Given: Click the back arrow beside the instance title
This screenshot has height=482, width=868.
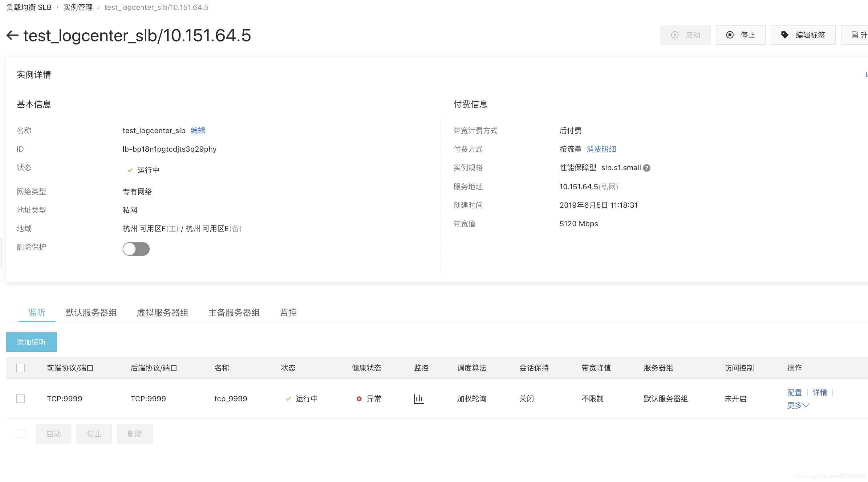Looking at the screenshot, I should point(12,35).
